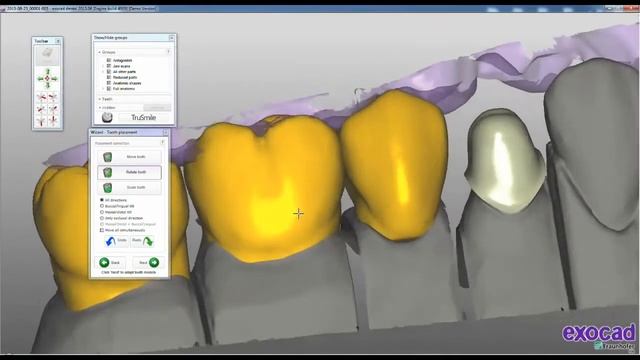Toggle the Reduced parts checkbox
This screenshot has height=360, width=640.
[109, 77]
